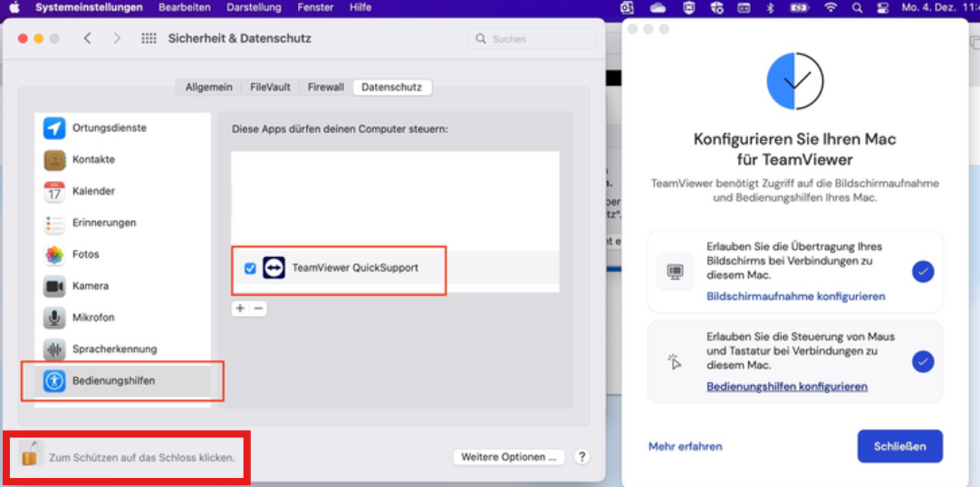Click the lock icon to protect settings

click(31, 454)
